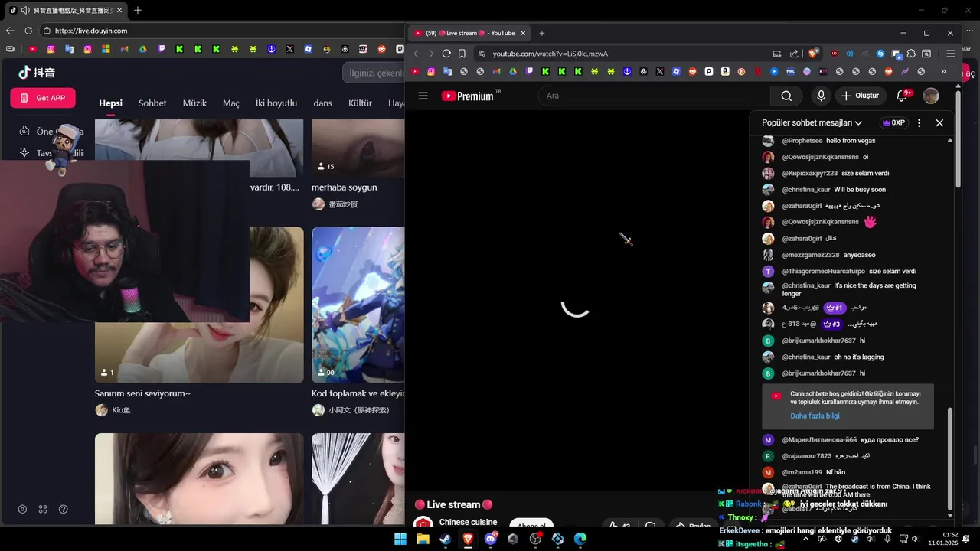Image resolution: width=980 pixels, height=551 pixels.
Task: Open YouTube notifications bell
Action: point(902,96)
